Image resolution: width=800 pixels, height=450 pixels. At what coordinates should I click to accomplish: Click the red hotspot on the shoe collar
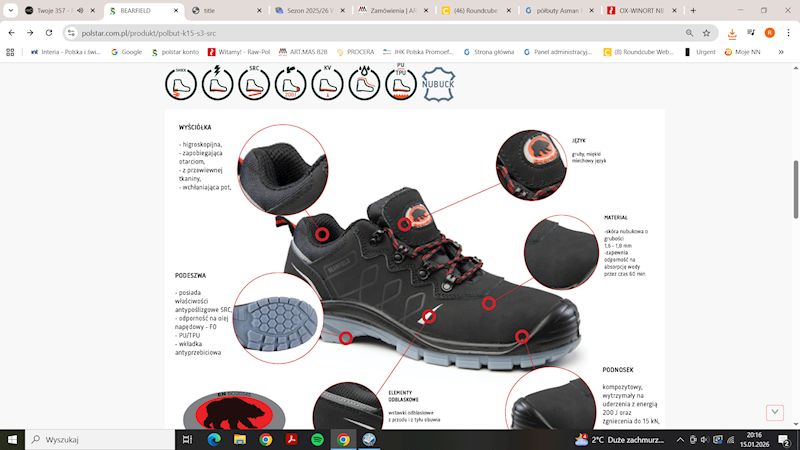324,232
